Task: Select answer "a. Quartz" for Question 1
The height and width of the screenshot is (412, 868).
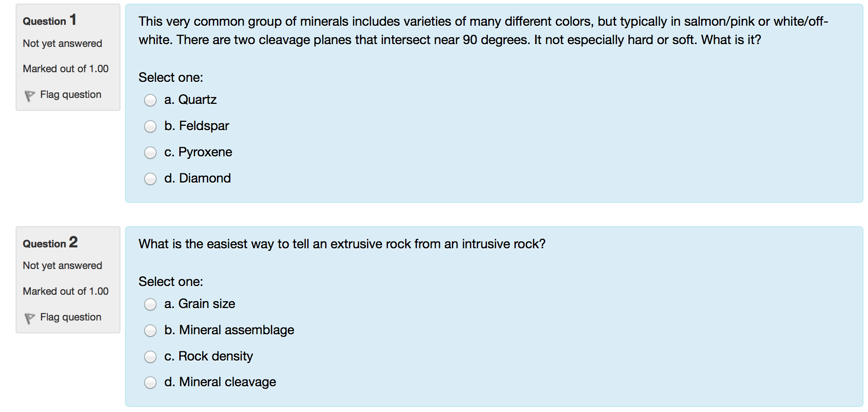Action: pos(150,100)
